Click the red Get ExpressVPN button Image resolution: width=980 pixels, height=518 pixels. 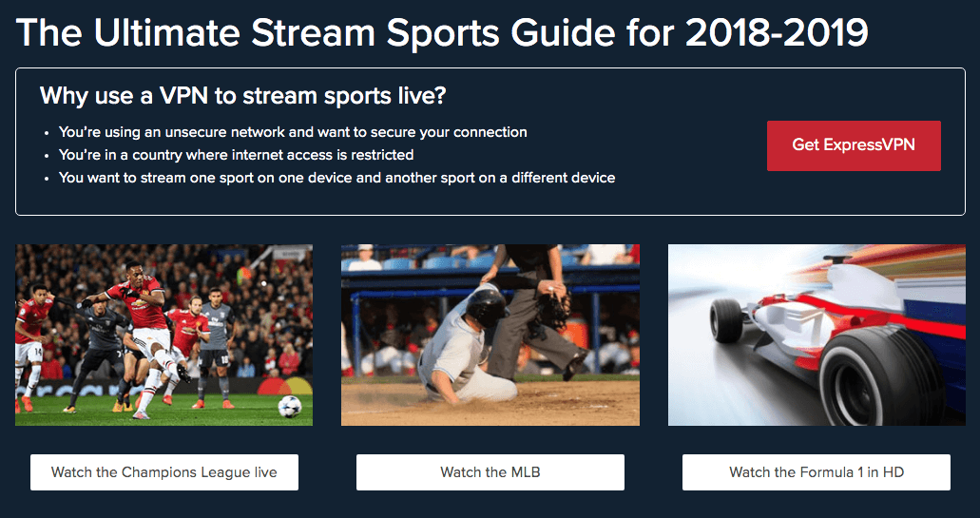[854, 145]
